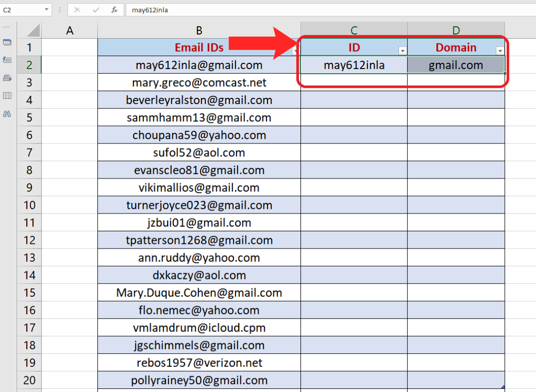
Task: Click the Cancel X in formula bar
Action: (x=77, y=10)
